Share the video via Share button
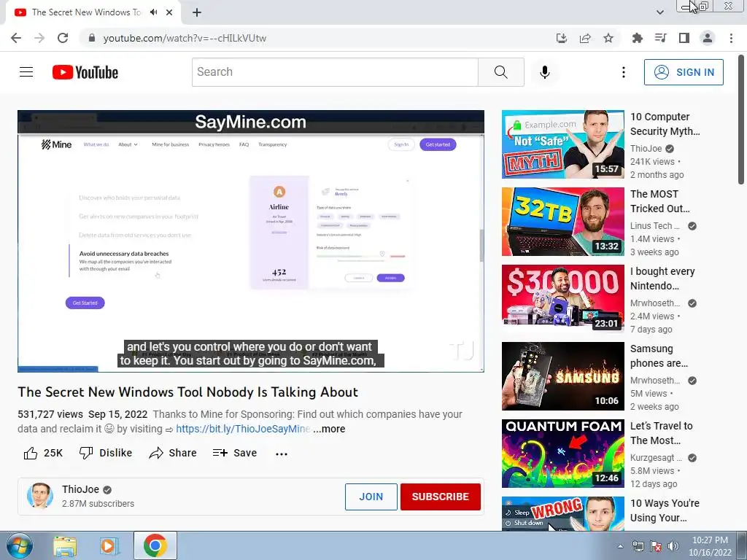 (x=172, y=453)
